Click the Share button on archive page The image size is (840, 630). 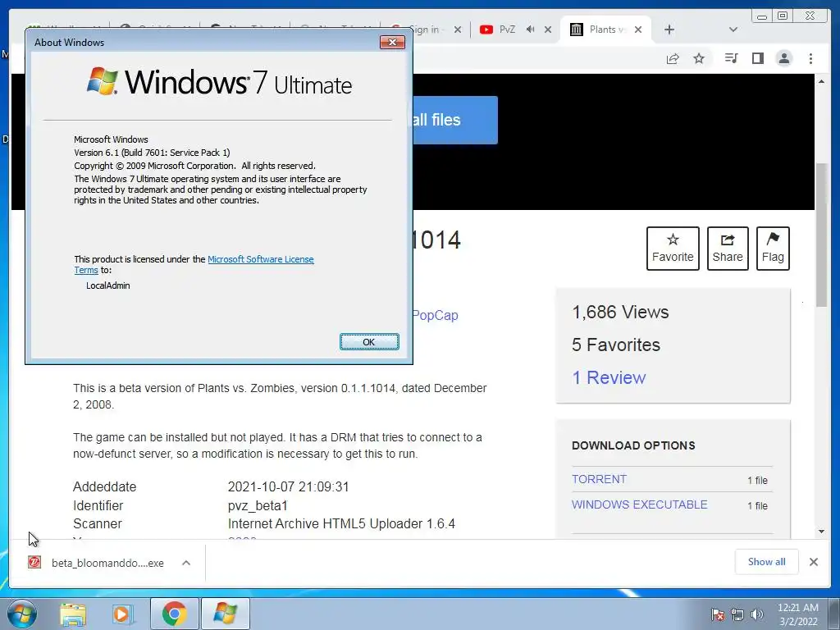(728, 249)
